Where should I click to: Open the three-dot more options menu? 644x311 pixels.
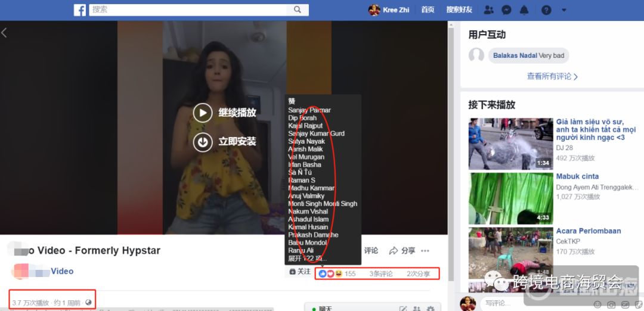click(425, 251)
